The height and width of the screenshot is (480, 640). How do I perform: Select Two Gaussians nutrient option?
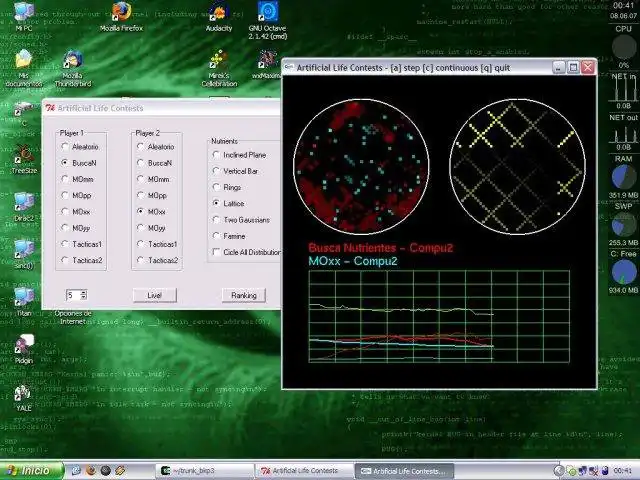coord(217,219)
